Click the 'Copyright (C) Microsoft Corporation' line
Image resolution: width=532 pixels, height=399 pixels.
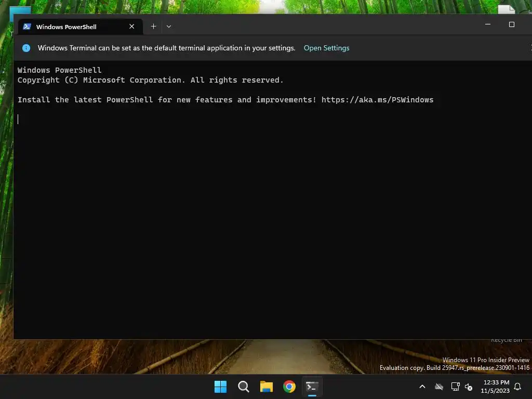tap(151, 80)
